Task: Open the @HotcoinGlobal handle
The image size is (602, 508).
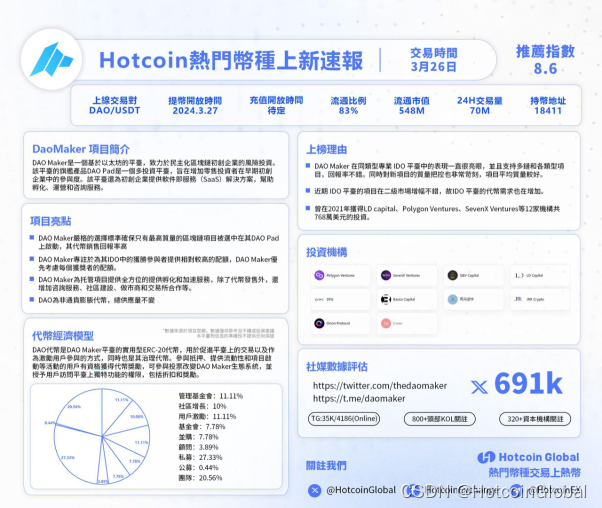Action: pyautogui.click(x=361, y=490)
